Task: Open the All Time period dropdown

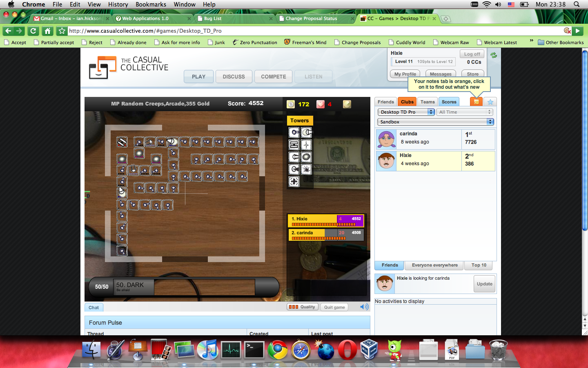Action: point(465,112)
